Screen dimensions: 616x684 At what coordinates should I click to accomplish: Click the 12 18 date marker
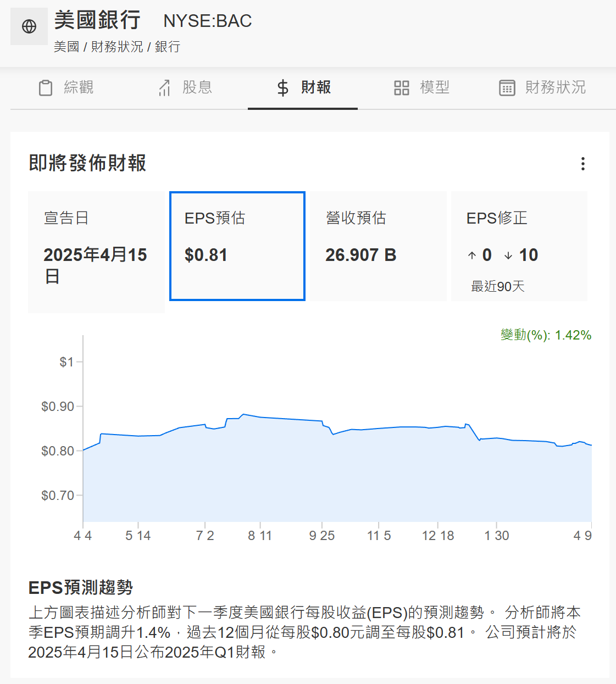[438, 536]
